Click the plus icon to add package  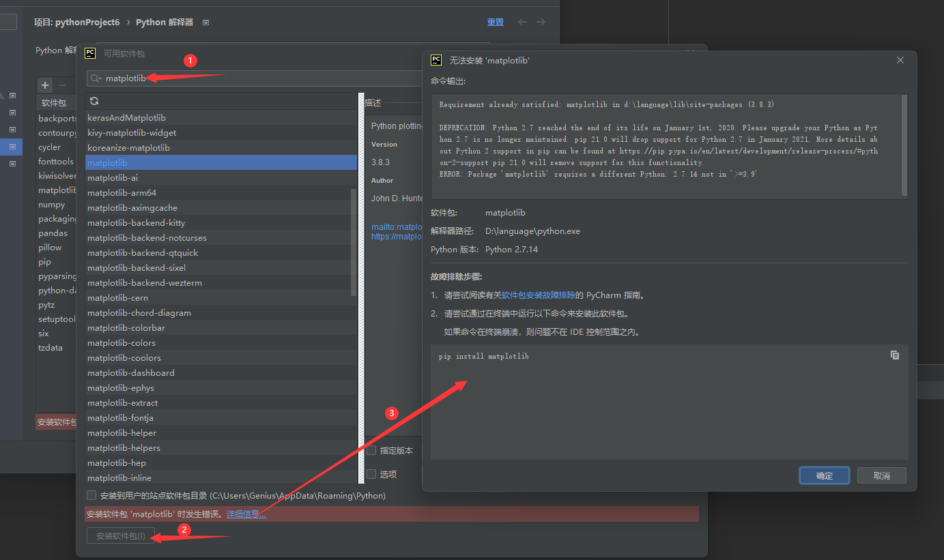click(x=45, y=85)
